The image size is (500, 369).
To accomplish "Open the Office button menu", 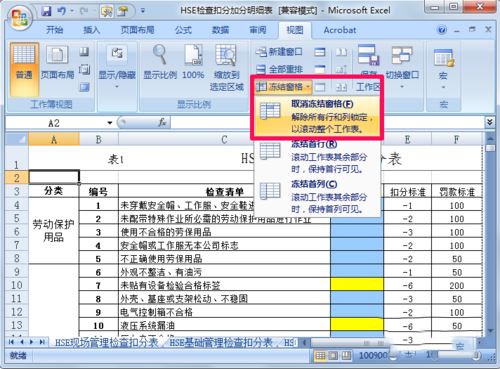I will point(19,17).
